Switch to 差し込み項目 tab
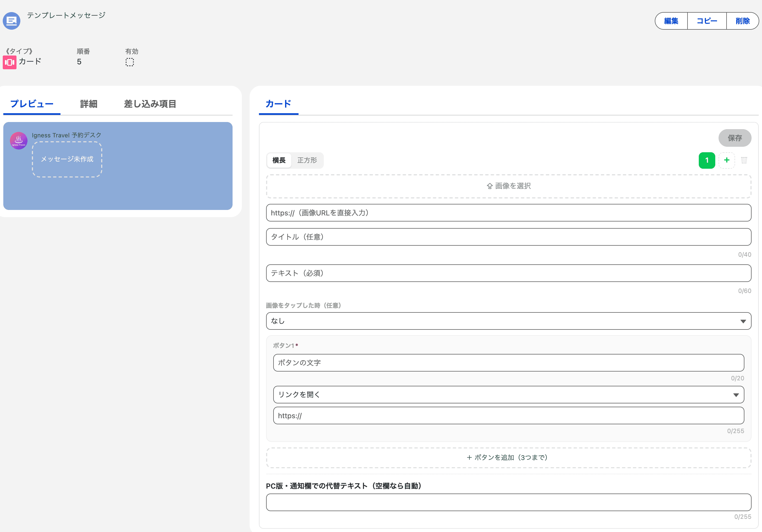The image size is (762, 532). (150, 104)
